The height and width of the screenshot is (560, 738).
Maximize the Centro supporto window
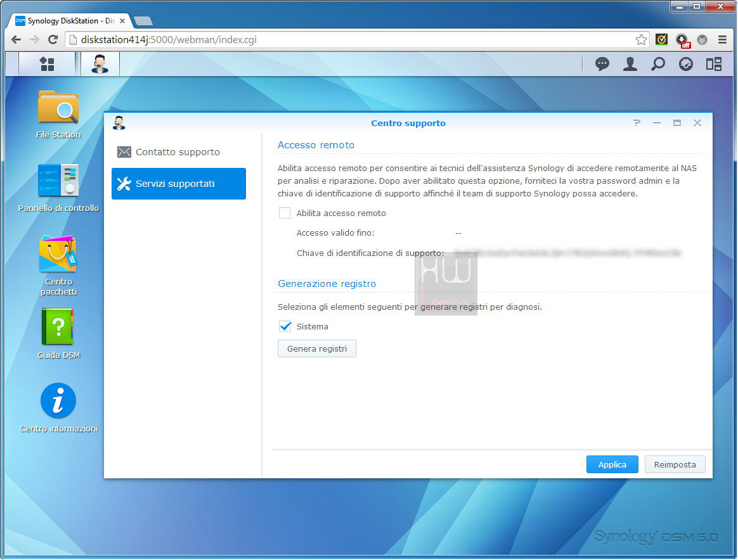click(676, 123)
